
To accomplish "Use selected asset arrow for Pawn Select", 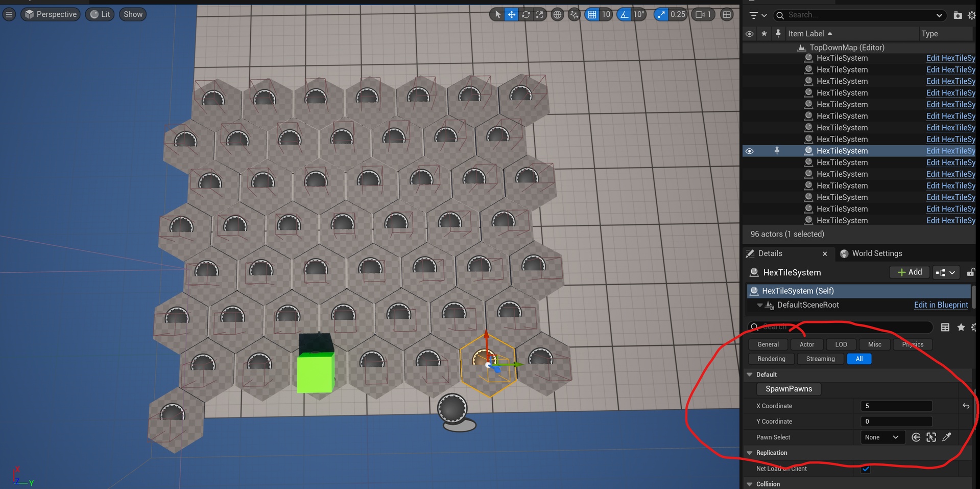I will click(916, 437).
